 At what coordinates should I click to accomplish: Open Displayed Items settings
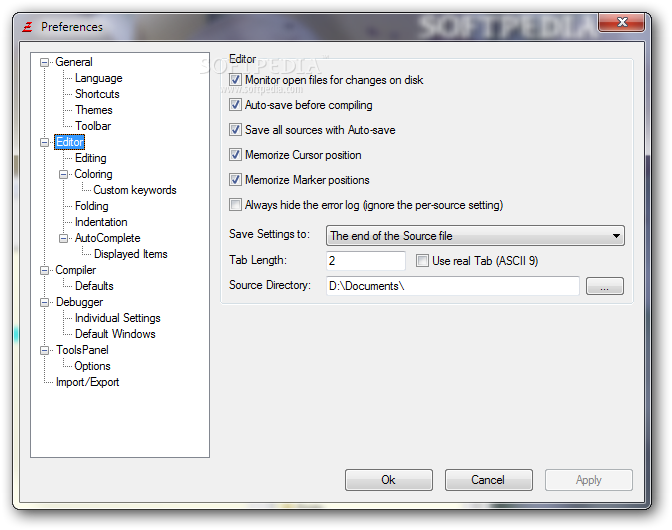coord(131,254)
